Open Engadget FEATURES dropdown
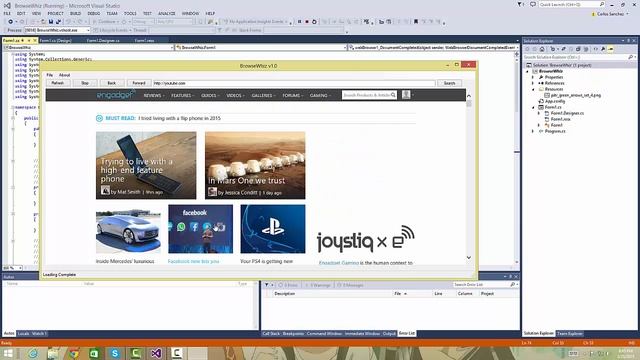This screenshot has height=360, width=640. [182, 96]
